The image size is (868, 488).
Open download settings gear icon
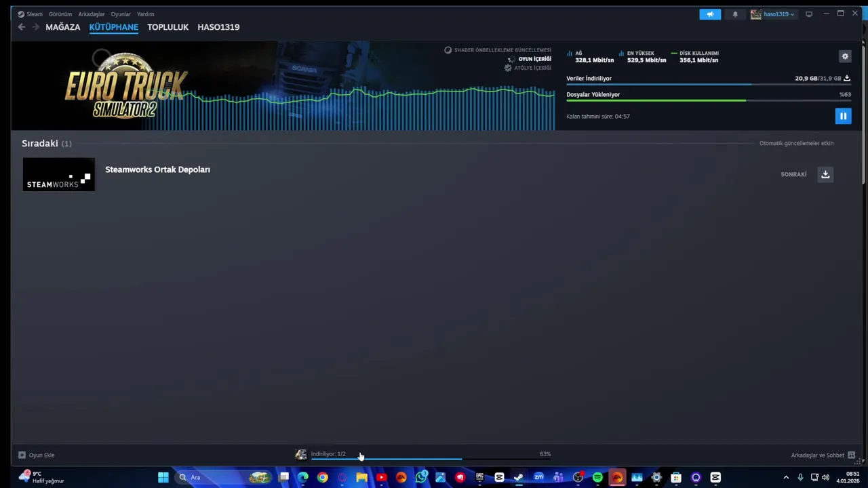tap(845, 56)
